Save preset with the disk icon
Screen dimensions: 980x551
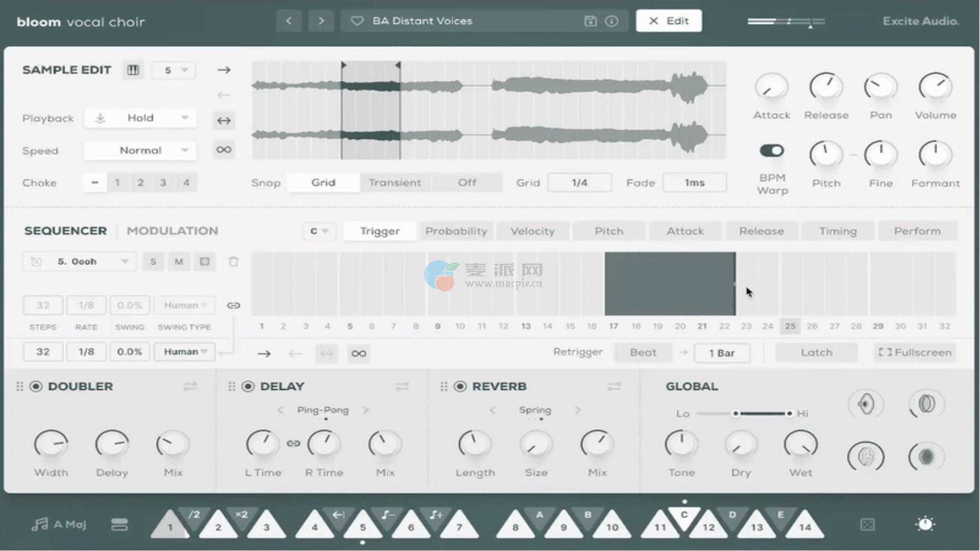coord(591,21)
